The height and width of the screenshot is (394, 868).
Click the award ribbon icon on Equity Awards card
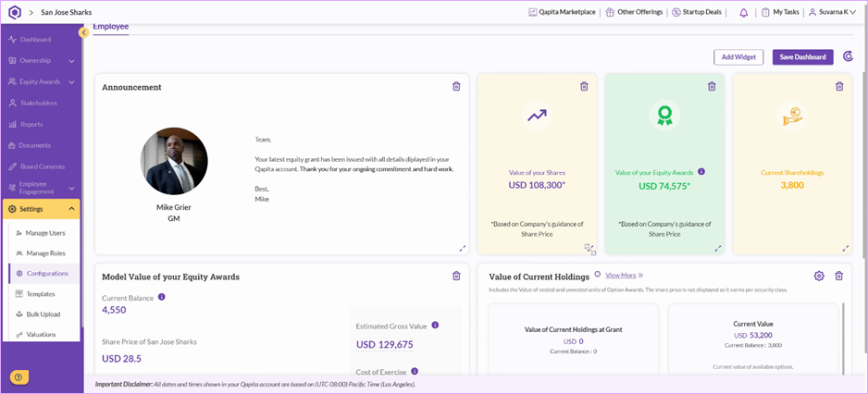663,116
